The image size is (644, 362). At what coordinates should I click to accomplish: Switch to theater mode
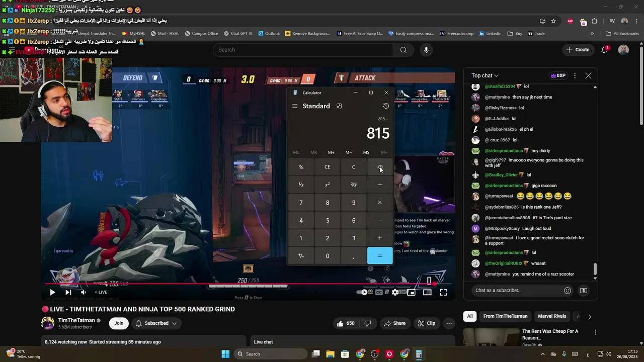click(427, 292)
